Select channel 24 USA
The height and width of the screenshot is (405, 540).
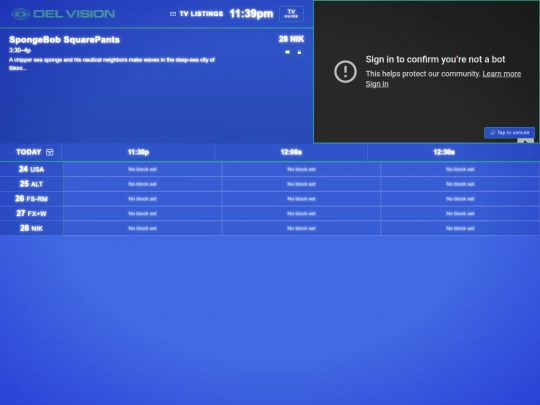tap(31, 169)
